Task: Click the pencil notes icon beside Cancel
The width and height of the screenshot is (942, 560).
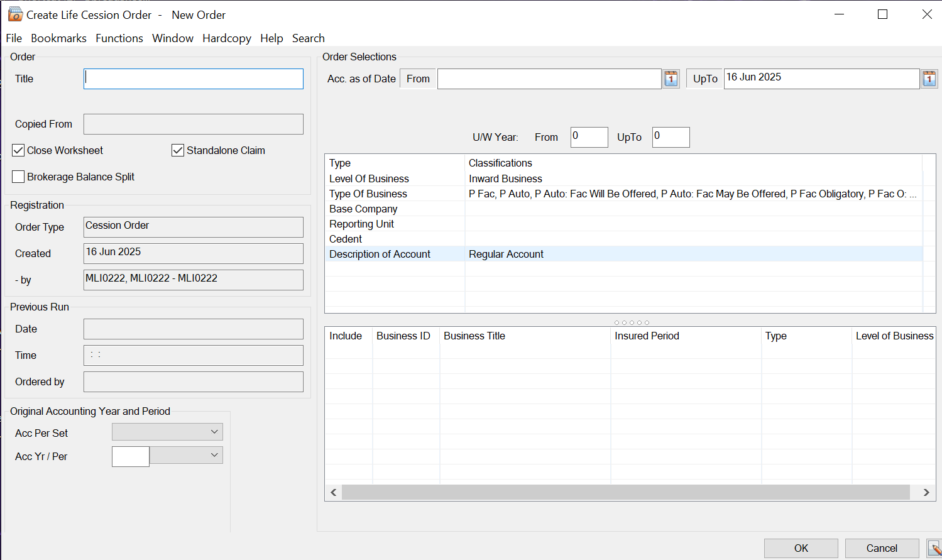Action: click(x=934, y=548)
